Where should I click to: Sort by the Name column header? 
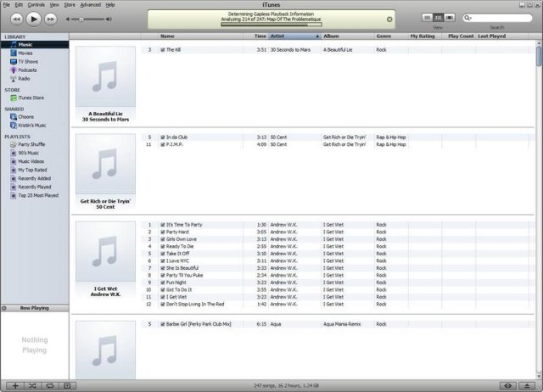tap(201, 36)
